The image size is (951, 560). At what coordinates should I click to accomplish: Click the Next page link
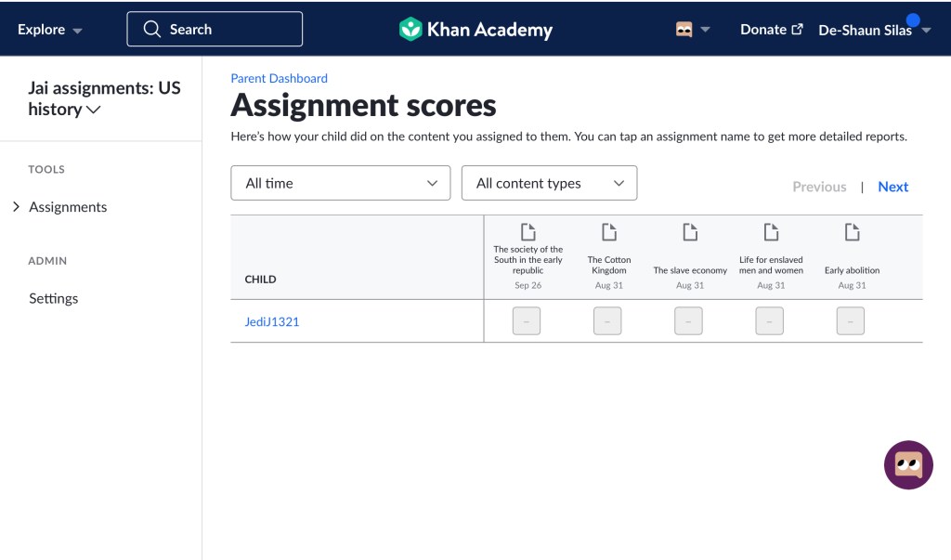pyautogui.click(x=892, y=187)
